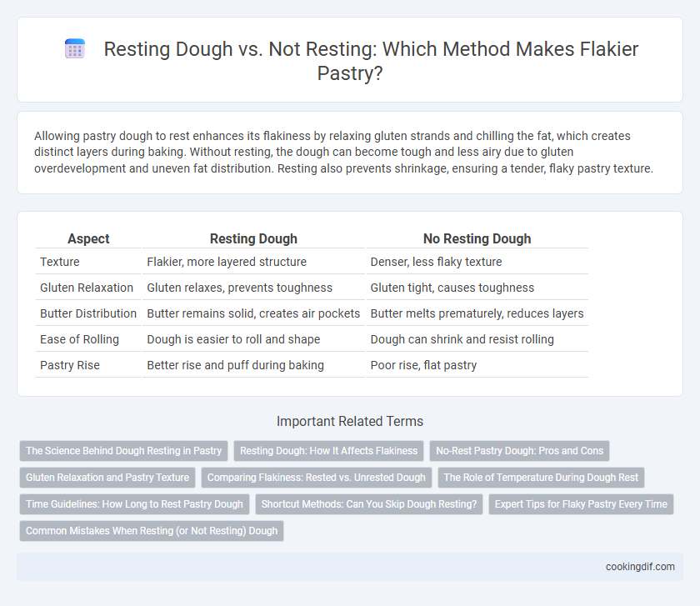Select 'Time Guidelines: How Long to Rest Pastry Dough'
This screenshot has width=700, height=606.
(134, 504)
